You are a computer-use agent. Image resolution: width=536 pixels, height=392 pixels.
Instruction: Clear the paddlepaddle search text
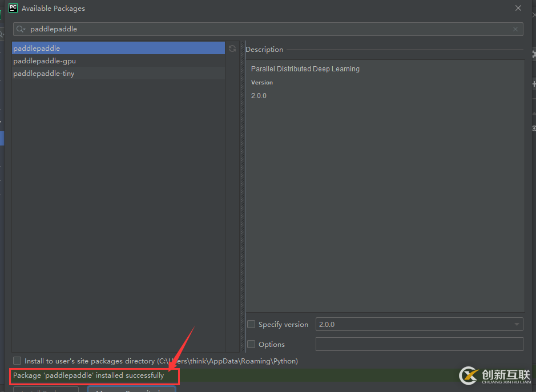(x=515, y=29)
